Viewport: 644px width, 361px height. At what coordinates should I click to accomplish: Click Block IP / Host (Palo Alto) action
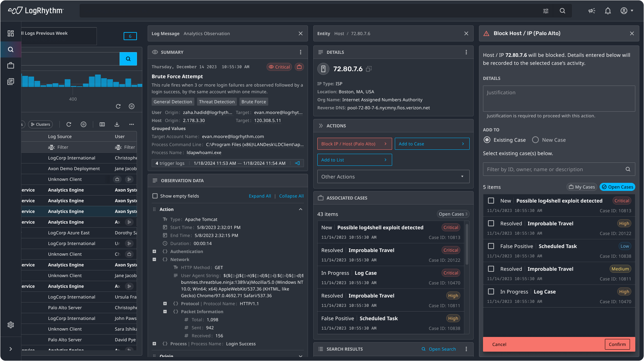point(354,144)
